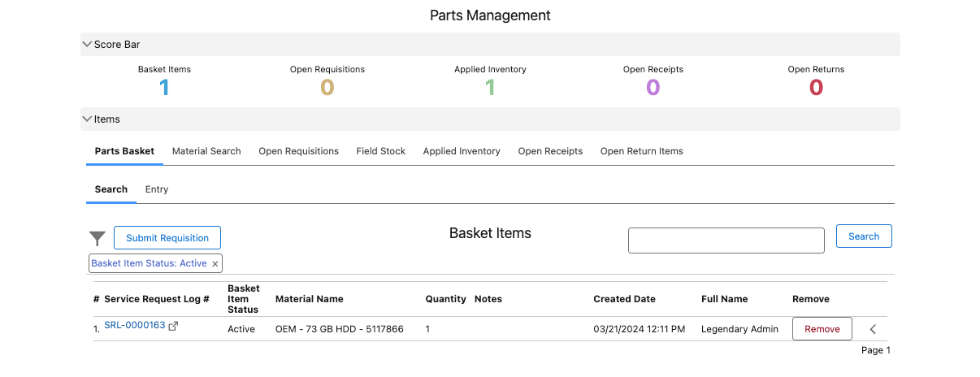Click the '03/21/2024 12:11 PM' date cell
Image resolution: width=980 pixels, height=377 pixels.
coord(640,329)
